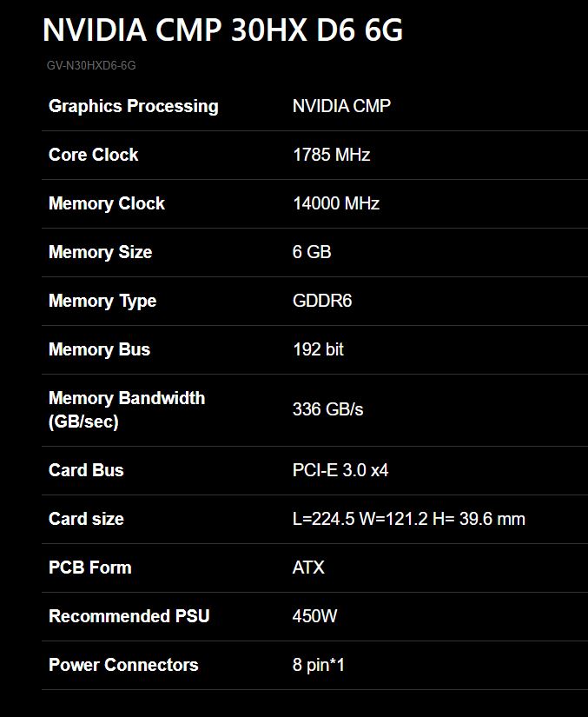Click the NVIDIA CMP value
The image size is (588, 717).
pyautogui.click(x=341, y=106)
